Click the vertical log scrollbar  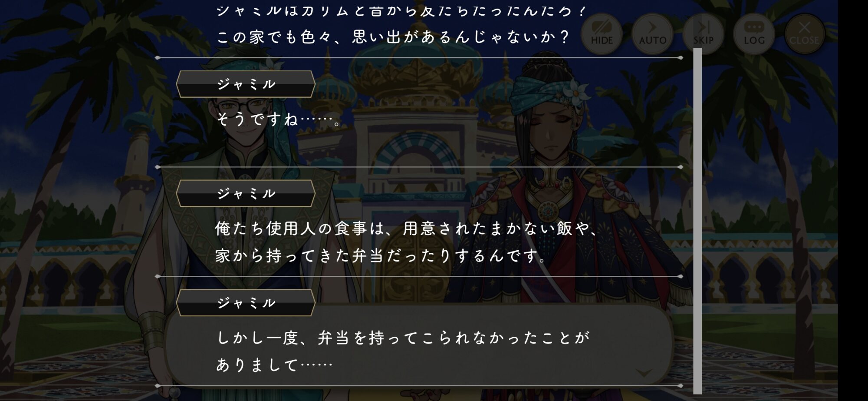click(697, 221)
